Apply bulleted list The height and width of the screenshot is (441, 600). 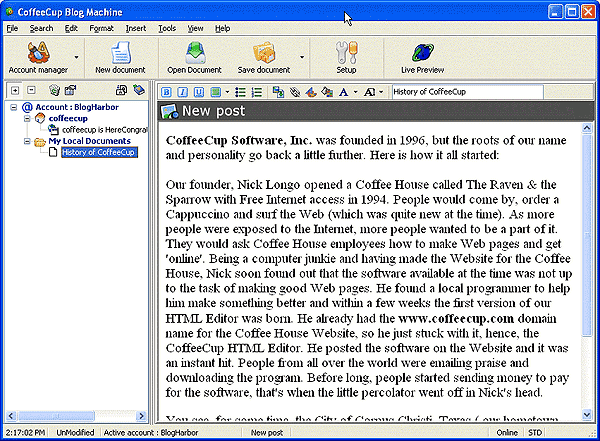pyautogui.click(x=240, y=92)
